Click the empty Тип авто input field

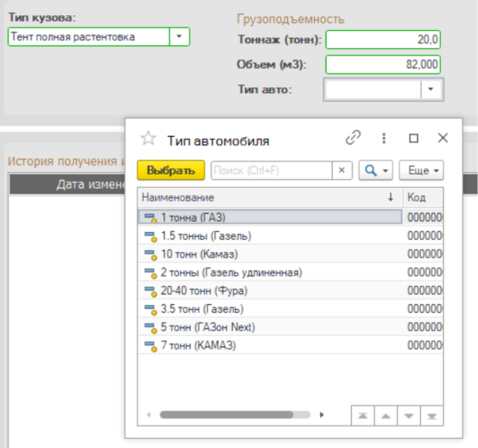click(373, 90)
